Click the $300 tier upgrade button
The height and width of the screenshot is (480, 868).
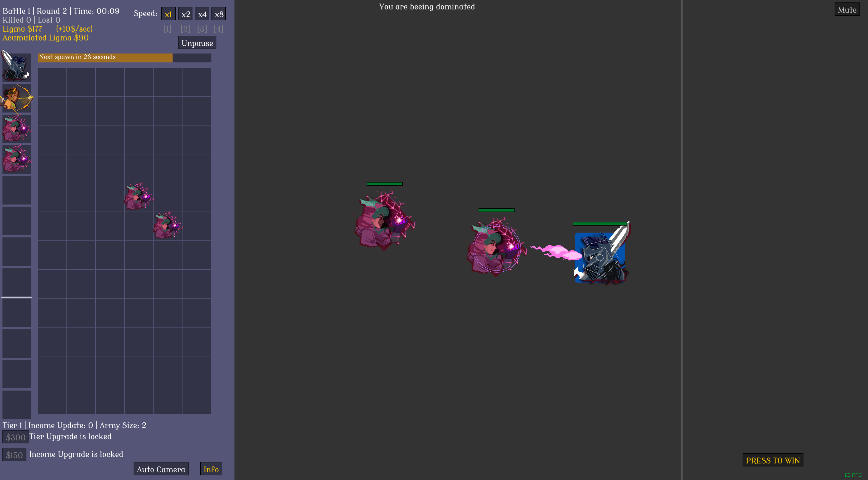pyautogui.click(x=16, y=437)
